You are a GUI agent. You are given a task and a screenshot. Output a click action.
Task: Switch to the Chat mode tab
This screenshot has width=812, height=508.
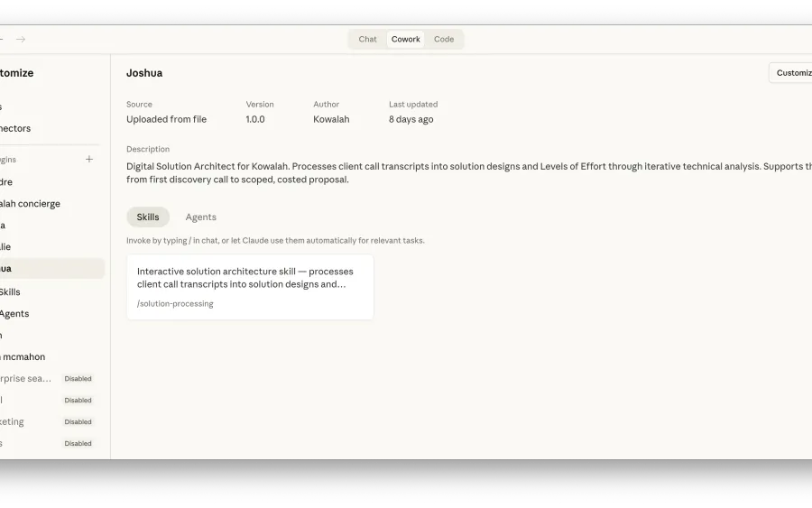367,40
